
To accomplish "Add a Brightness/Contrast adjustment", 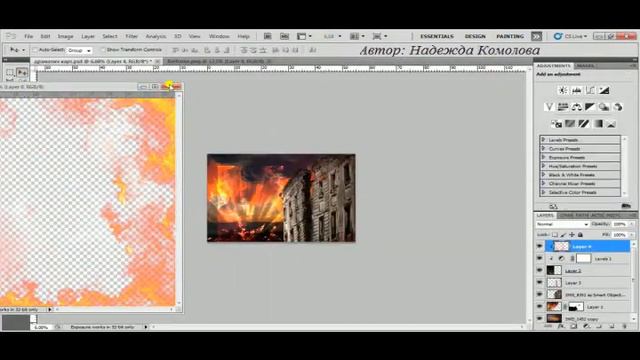I will click(562, 90).
